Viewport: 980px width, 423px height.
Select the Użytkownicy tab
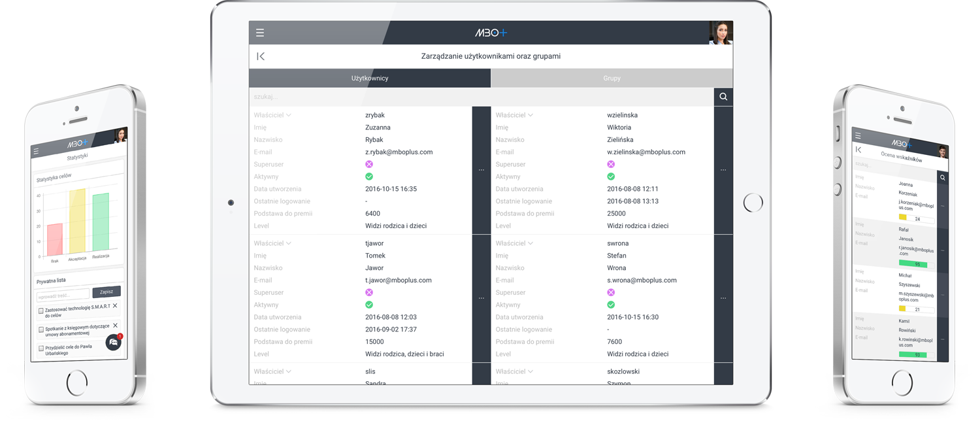[370, 78]
